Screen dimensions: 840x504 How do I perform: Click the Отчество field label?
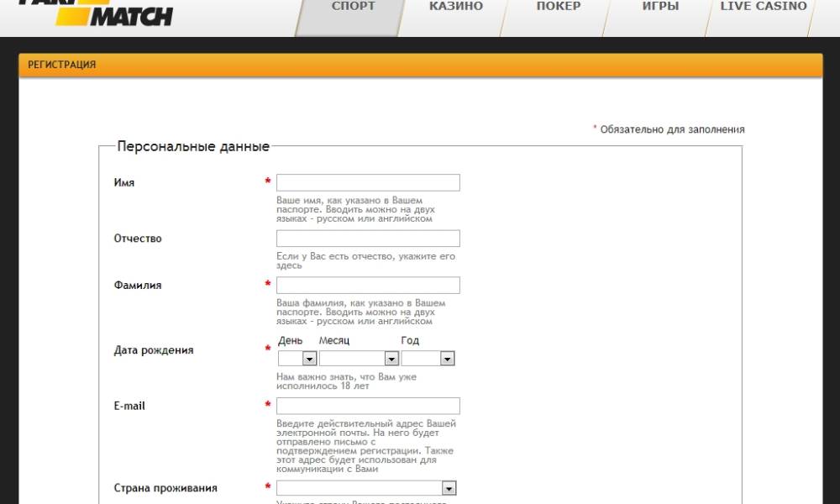[137, 239]
